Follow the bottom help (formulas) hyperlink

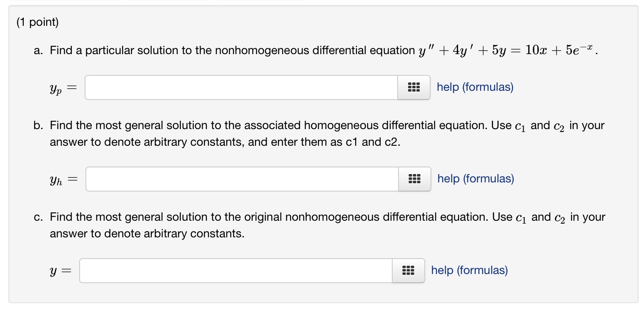[x=469, y=270]
